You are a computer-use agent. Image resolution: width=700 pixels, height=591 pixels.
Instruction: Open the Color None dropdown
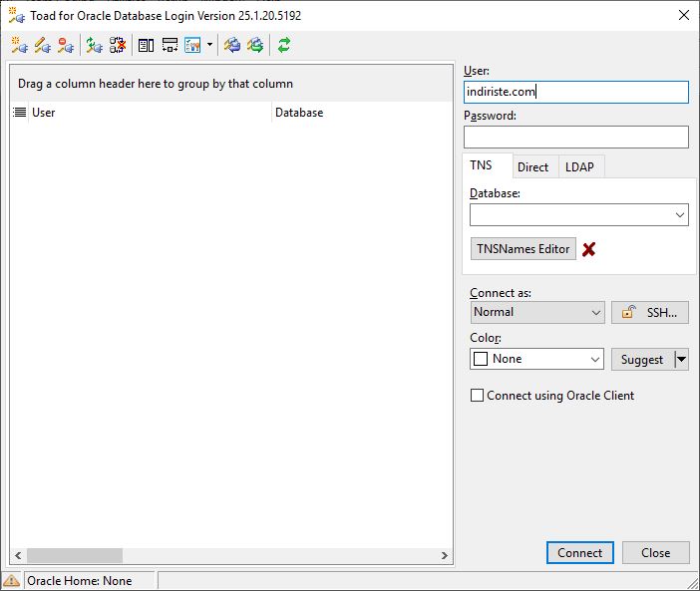tap(537, 359)
